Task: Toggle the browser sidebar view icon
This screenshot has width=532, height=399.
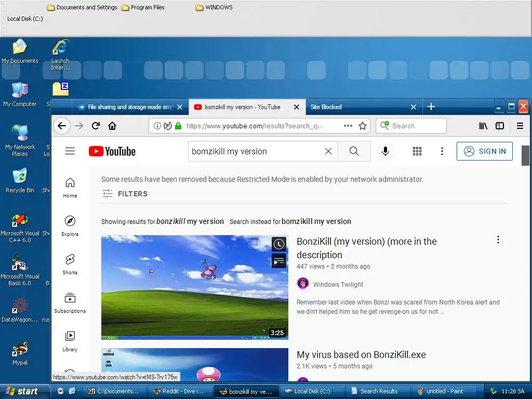Action: click(x=500, y=126)
